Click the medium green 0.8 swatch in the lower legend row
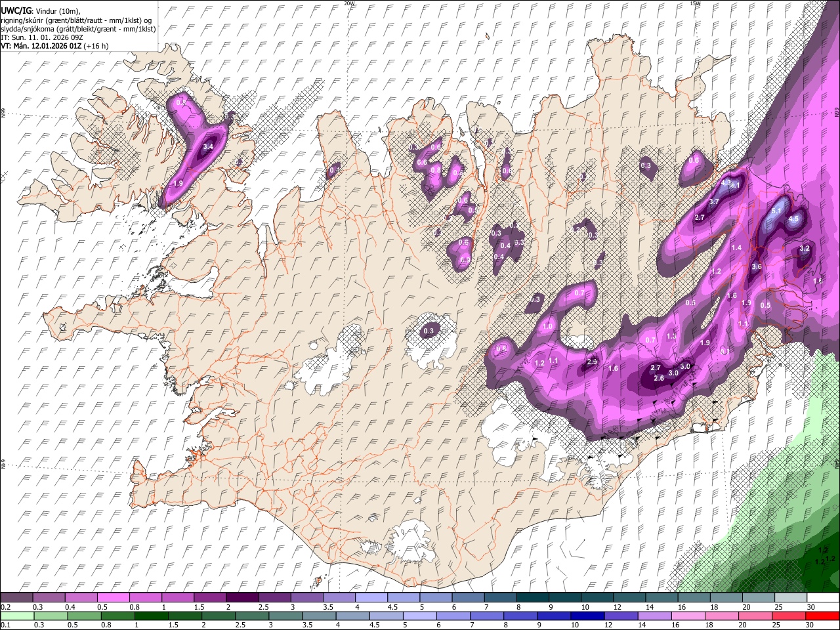This screenshot has width=840, height=630. (117, 616)
